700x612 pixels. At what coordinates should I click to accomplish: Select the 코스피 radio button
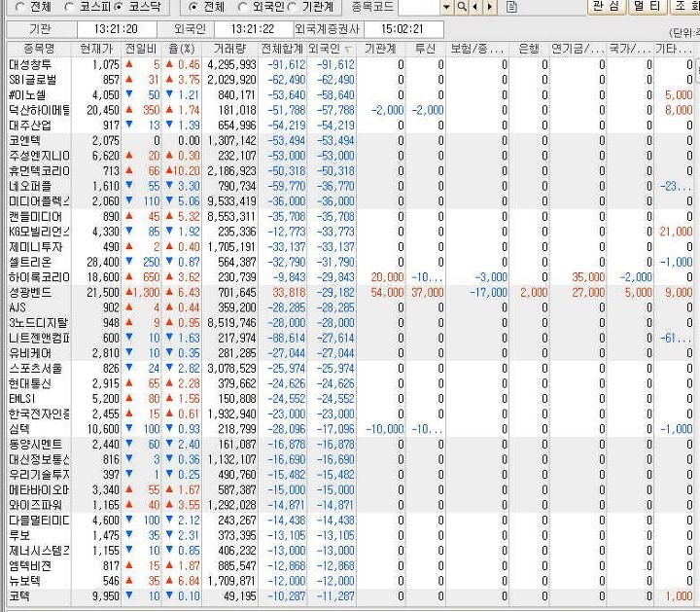pyautogui.click(x=69, y=7)
